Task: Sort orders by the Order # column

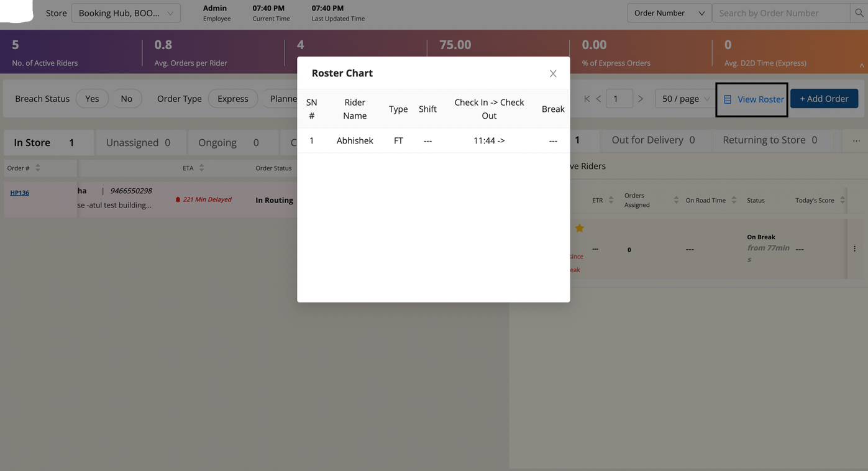Action: coord(38,168)
